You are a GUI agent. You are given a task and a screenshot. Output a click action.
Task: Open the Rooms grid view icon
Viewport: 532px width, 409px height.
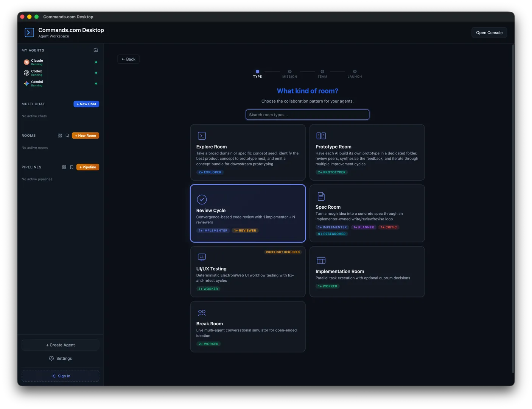click(60, 136)
